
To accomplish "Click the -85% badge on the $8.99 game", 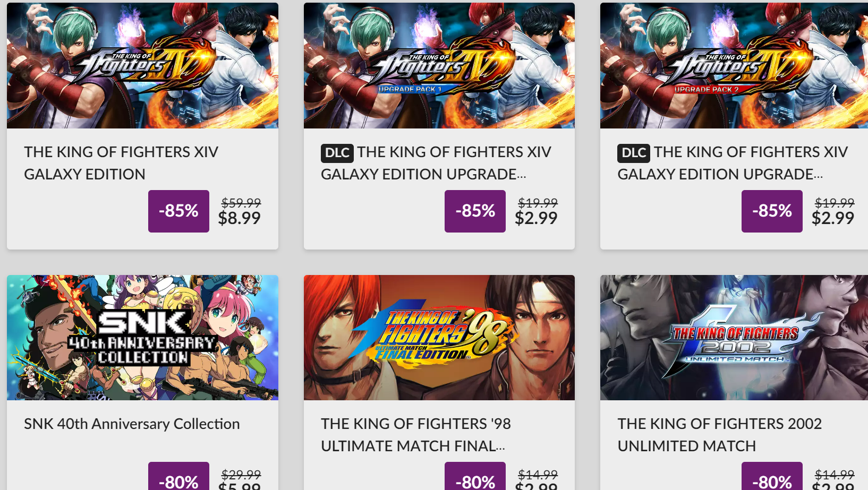I will [x=178, y=211].
